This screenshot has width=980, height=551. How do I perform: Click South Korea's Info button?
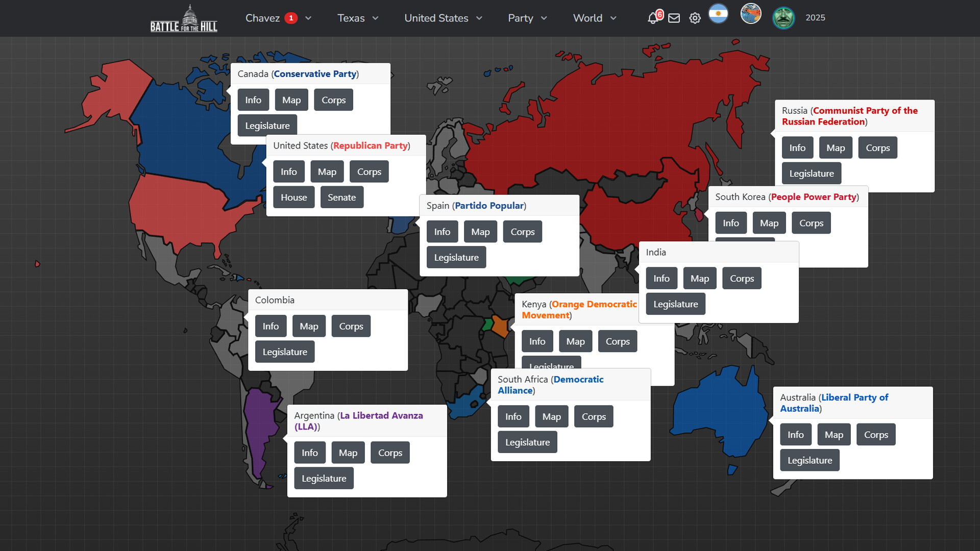tap(731, 223)
